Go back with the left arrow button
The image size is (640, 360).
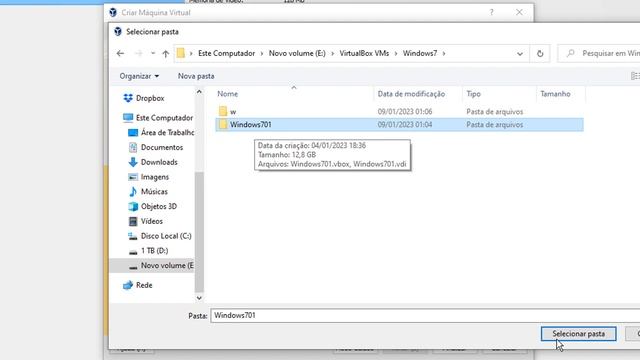click(x=120, y=53)
